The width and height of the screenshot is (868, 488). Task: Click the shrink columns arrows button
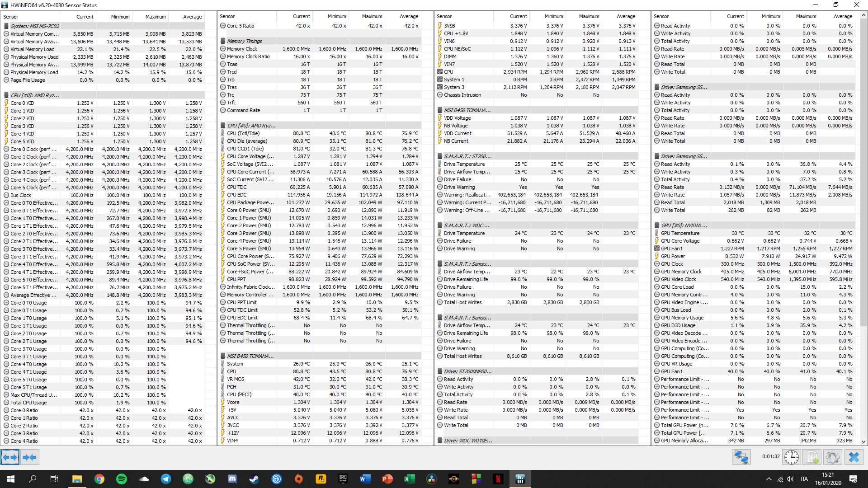29,457
